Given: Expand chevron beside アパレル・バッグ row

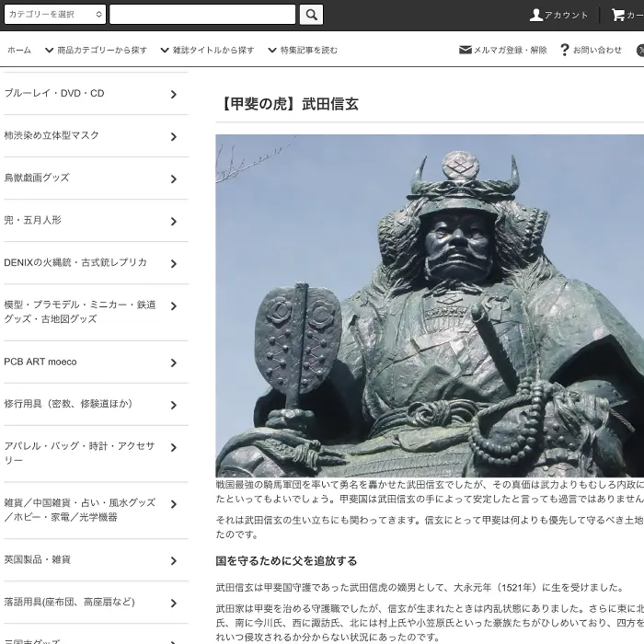Looking at the screenshot, I should 174,447.
